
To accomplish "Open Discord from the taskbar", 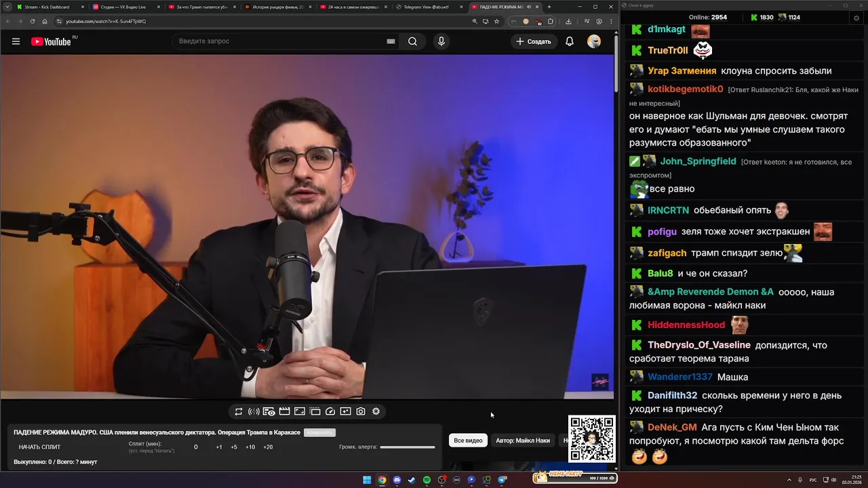I will tap(397, 480).
